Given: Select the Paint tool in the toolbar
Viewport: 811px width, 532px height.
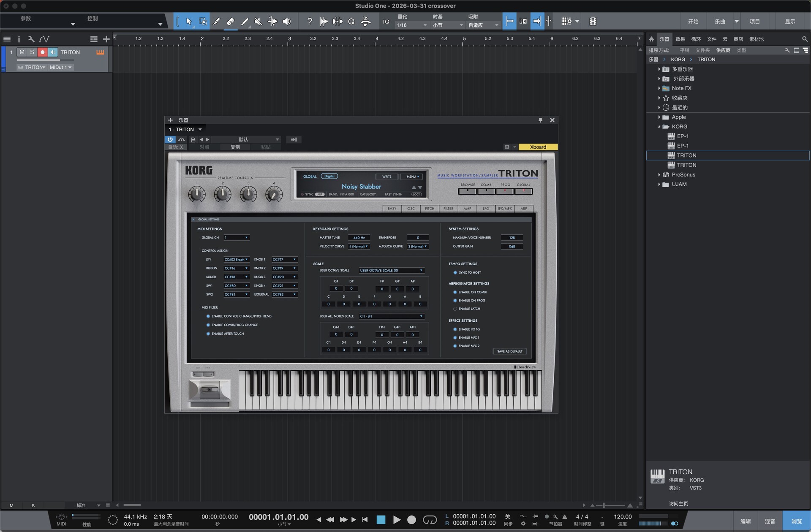Looking at the screenshot, I should 245,21.
